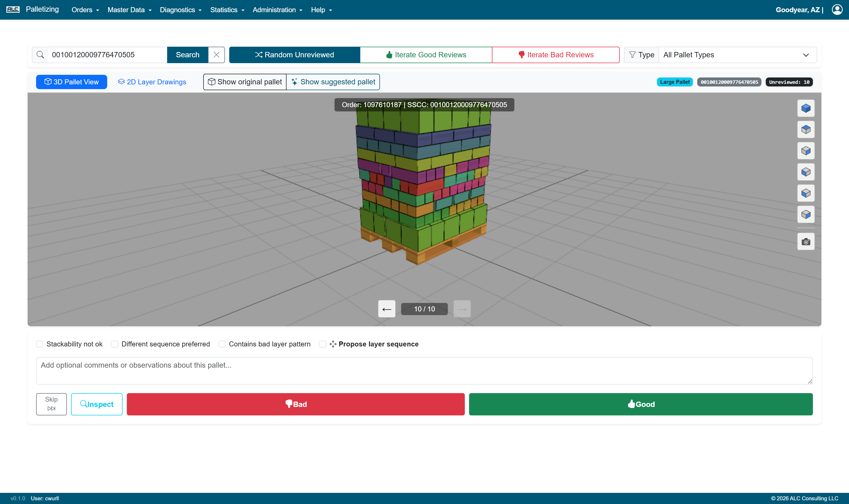Inspect the current pallet

pos(97,404)
